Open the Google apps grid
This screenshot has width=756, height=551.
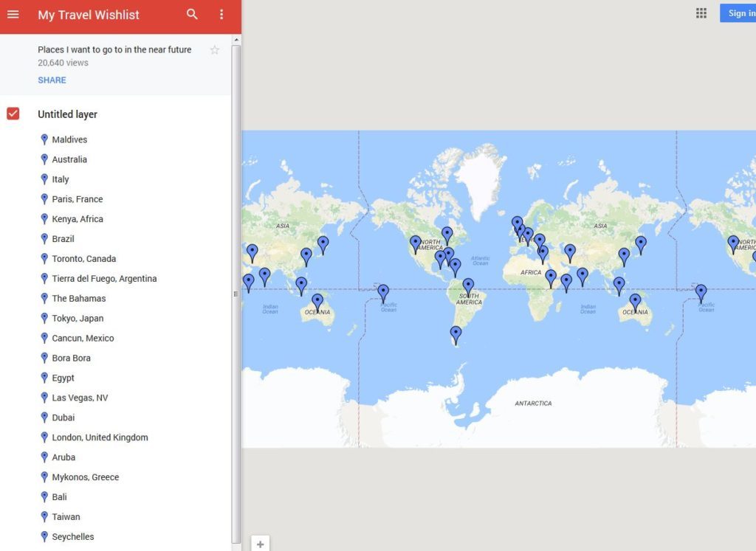click(701, 13)
